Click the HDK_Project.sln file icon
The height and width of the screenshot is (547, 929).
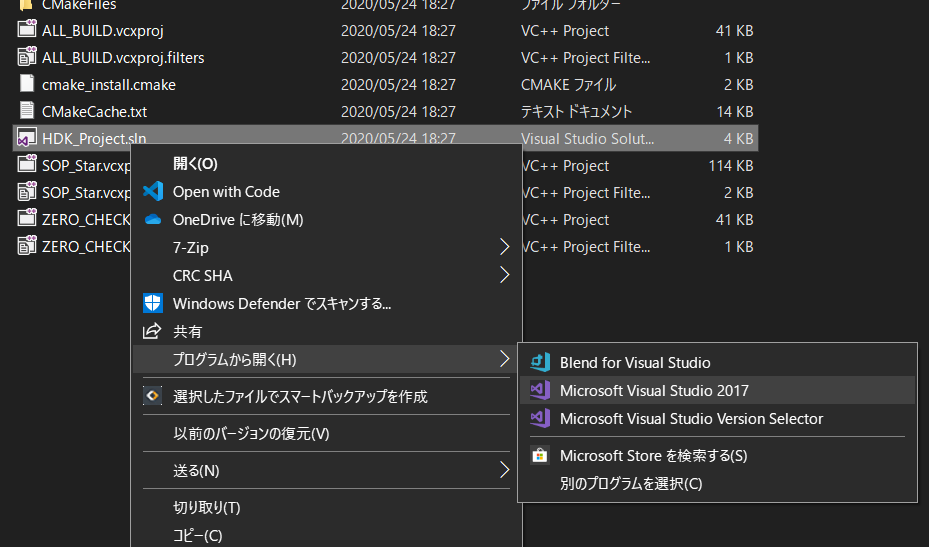tap(26, 138)
